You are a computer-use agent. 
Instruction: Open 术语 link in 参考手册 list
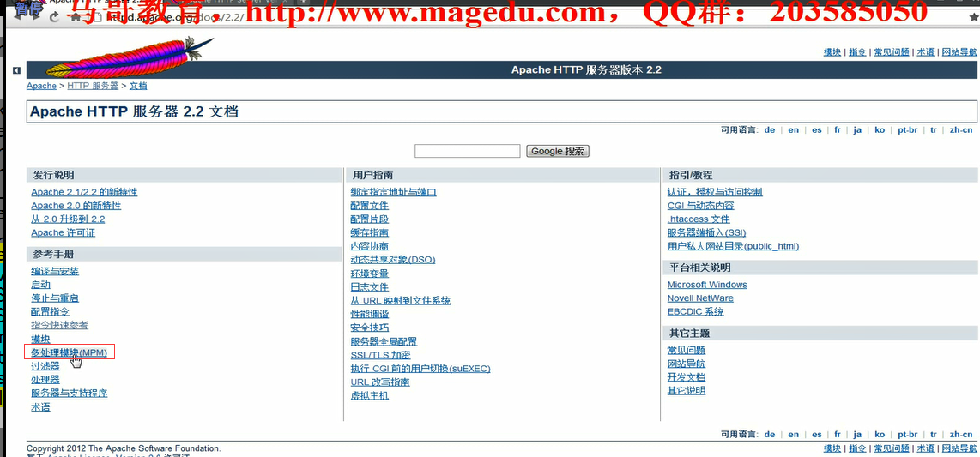coord(40,407)
